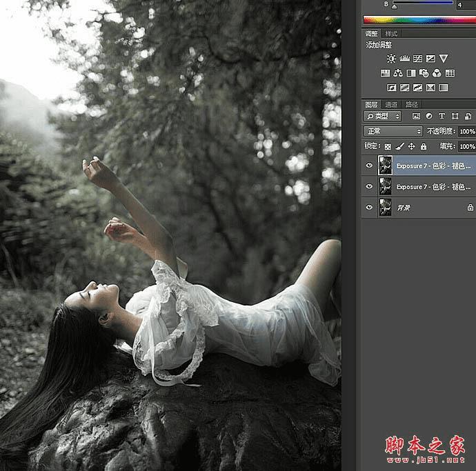Add a Selective Color adjustment (crossed box icon)
Screen dimensions: 476x471
(x=430, y=88)
